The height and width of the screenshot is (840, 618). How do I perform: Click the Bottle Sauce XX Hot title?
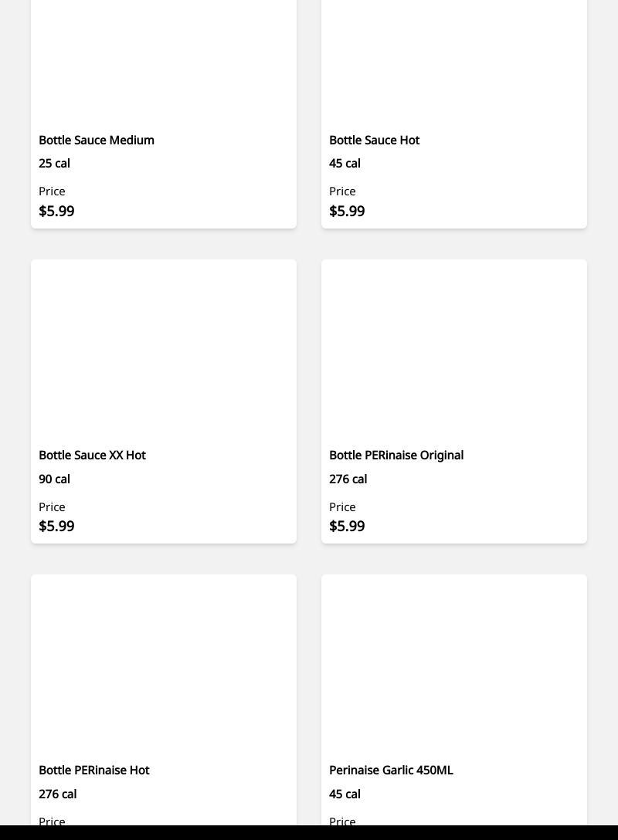(x=92, y=455)
